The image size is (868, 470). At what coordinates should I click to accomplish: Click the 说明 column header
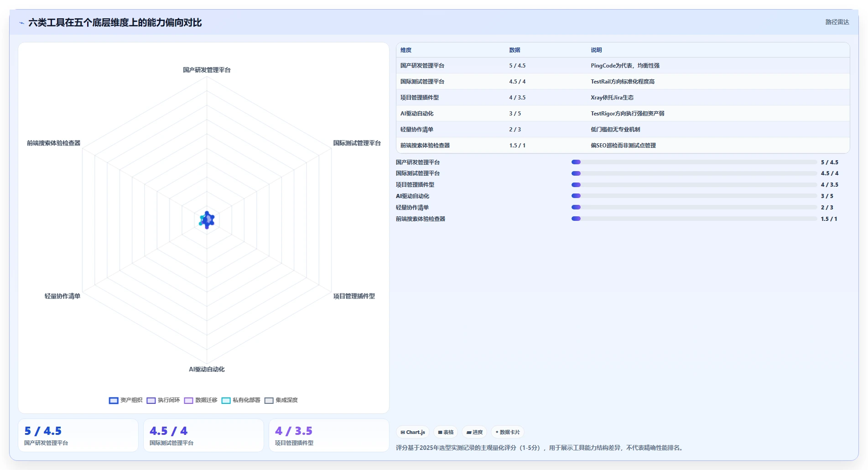click(596, 50)
